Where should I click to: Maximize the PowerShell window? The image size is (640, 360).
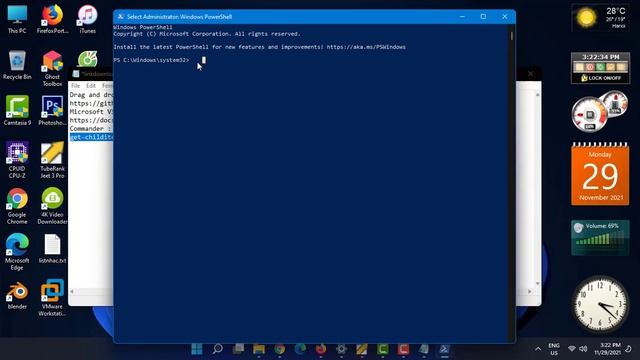click(483, 17)
